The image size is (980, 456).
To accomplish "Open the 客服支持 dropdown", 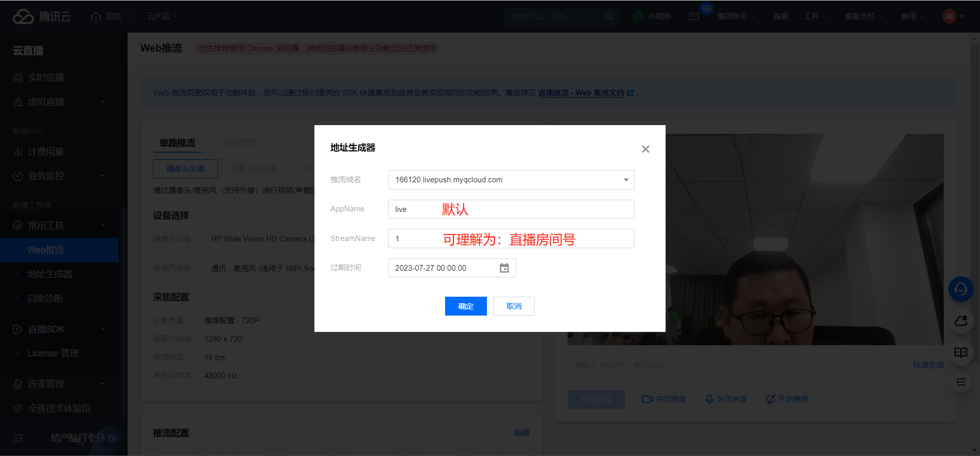I will pyautogui.click(x=864, y=16).
